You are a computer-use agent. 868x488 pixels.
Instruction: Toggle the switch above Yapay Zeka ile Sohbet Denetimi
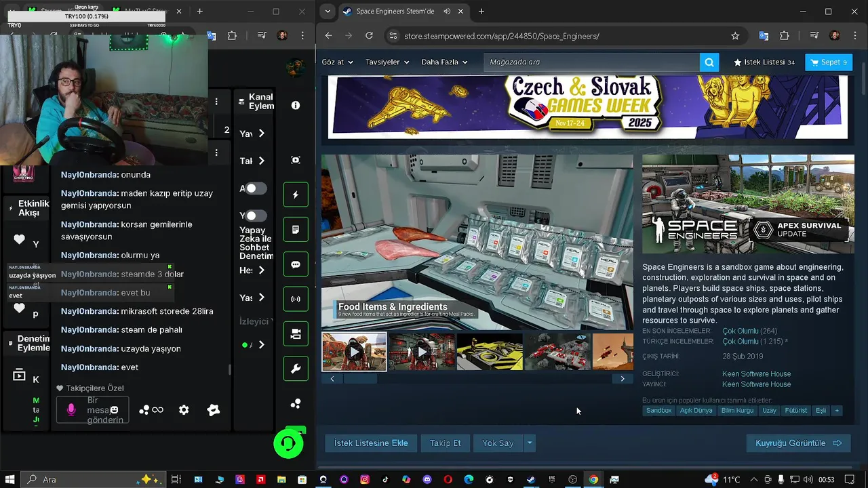255,216
